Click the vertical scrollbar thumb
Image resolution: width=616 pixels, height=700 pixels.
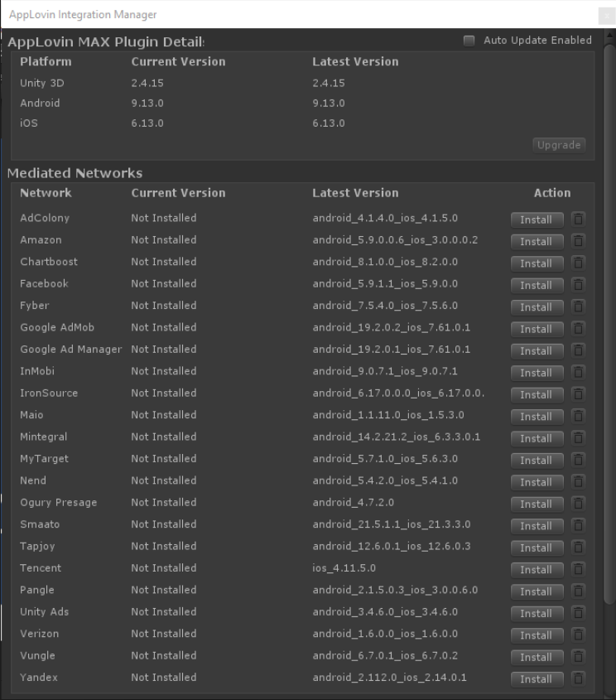[609, 324]
